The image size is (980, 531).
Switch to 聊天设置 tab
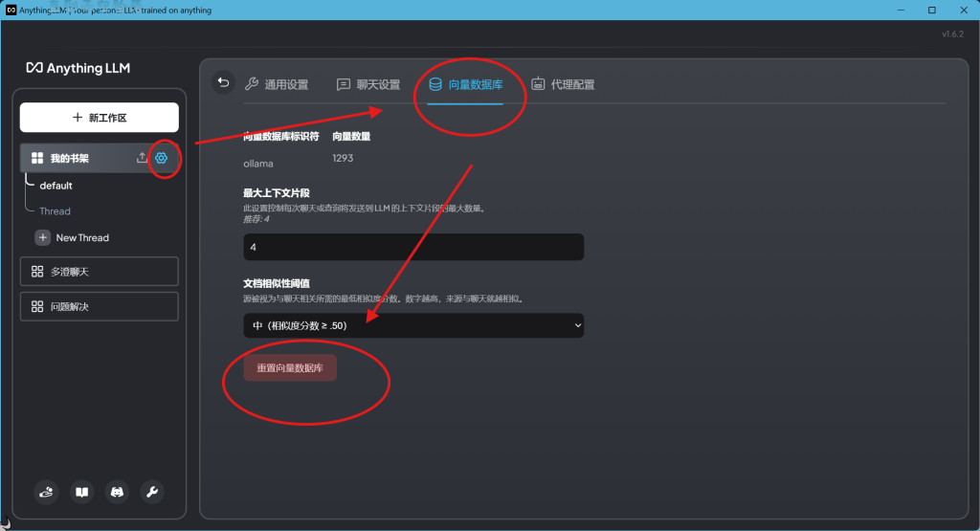click(368, 84)
